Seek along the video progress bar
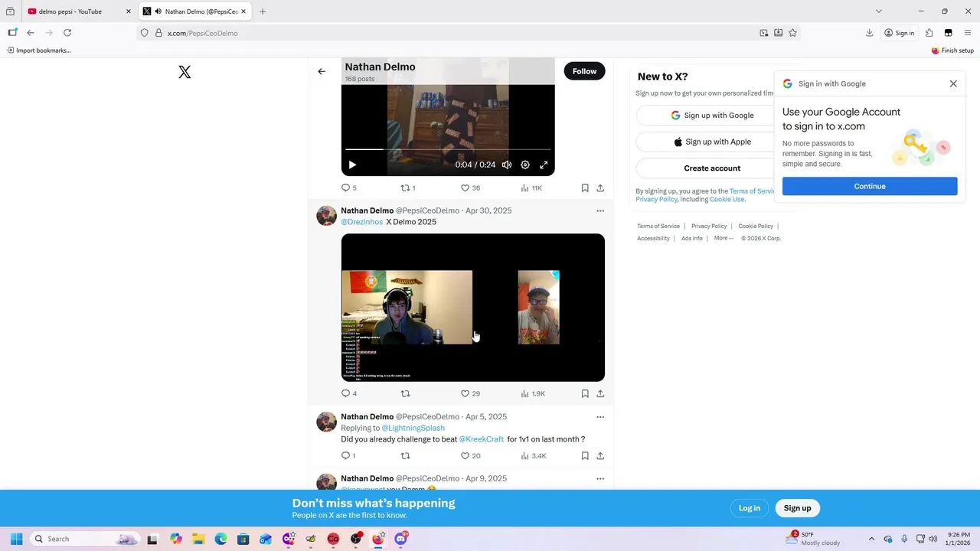Image resolution: width=980 pixels, height=551 pixels. click(448, 149)
